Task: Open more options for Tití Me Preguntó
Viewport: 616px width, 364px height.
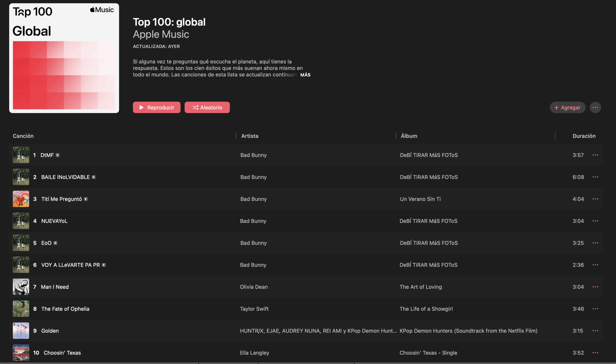Action: tap(595, 199)
